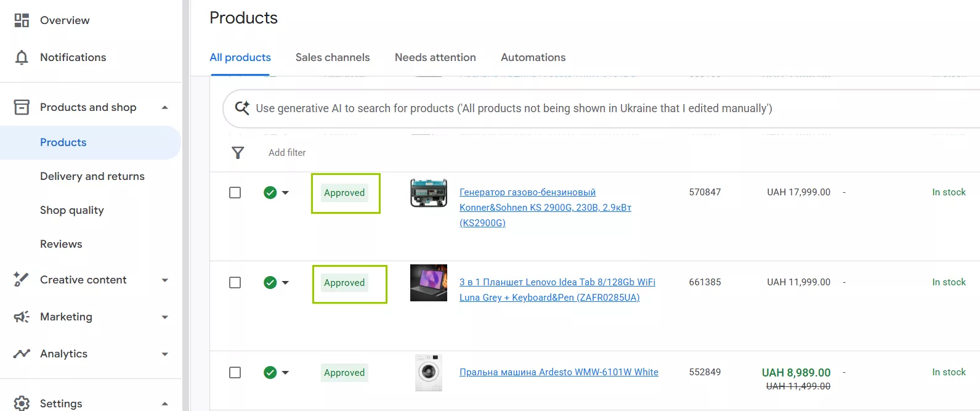Click the filter funnel icon
Screen dimensions: 980x411
pos(238,153)
